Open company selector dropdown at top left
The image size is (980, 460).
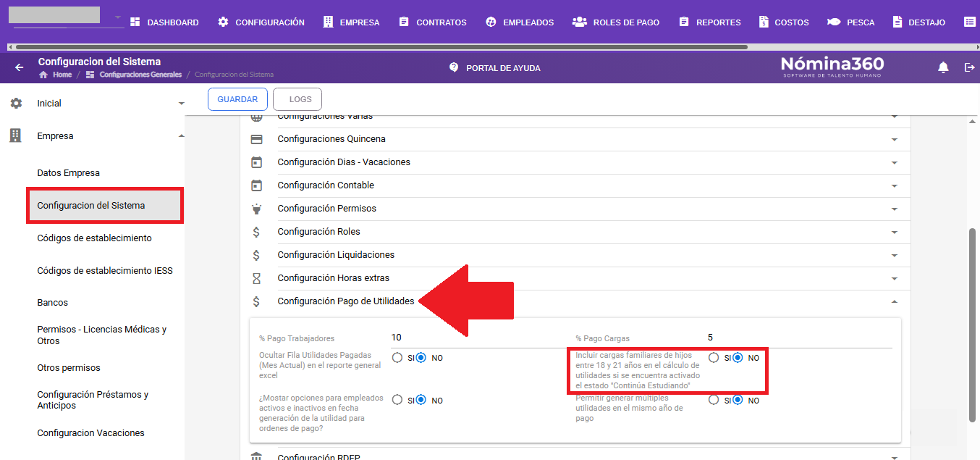118,17
